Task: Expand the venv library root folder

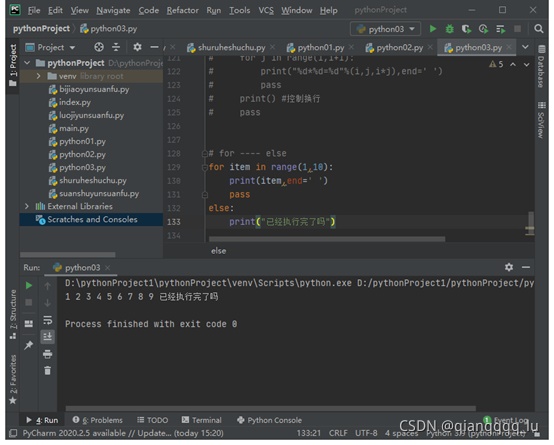Action: 39,76
